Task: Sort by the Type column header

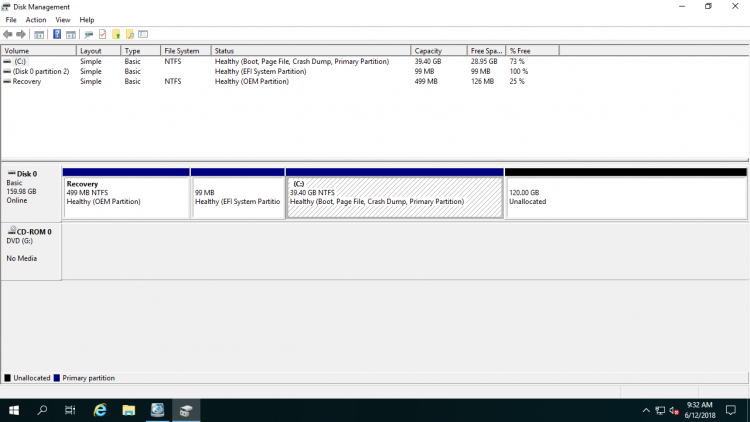Action: pos(140,51)
